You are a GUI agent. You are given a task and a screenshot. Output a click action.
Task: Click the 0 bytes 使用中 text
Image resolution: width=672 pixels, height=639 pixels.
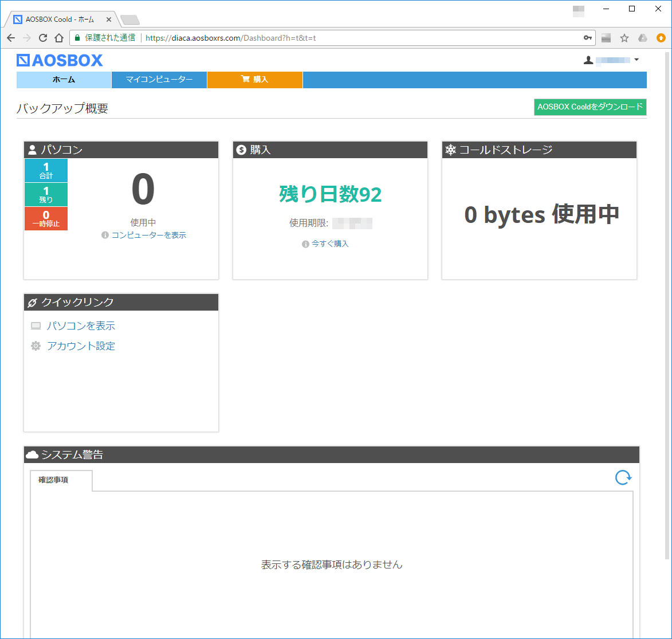pos(542,214)
